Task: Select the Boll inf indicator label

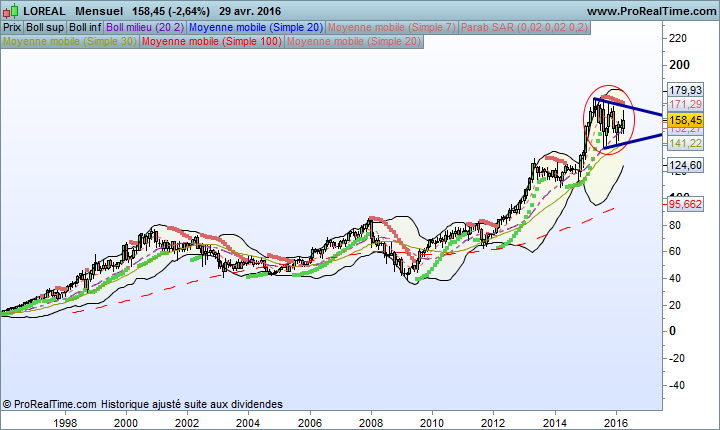Action: click(x=85, y=28)
